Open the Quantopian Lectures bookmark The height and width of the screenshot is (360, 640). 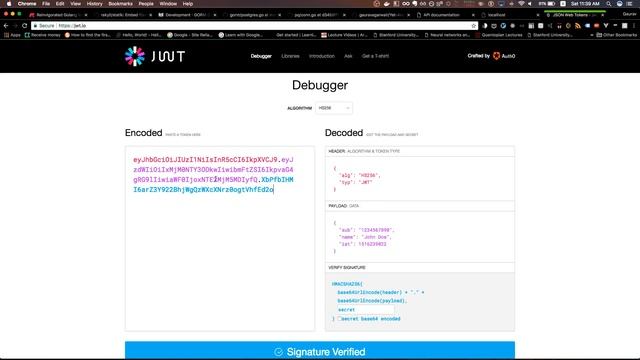(x=499, y=35)
